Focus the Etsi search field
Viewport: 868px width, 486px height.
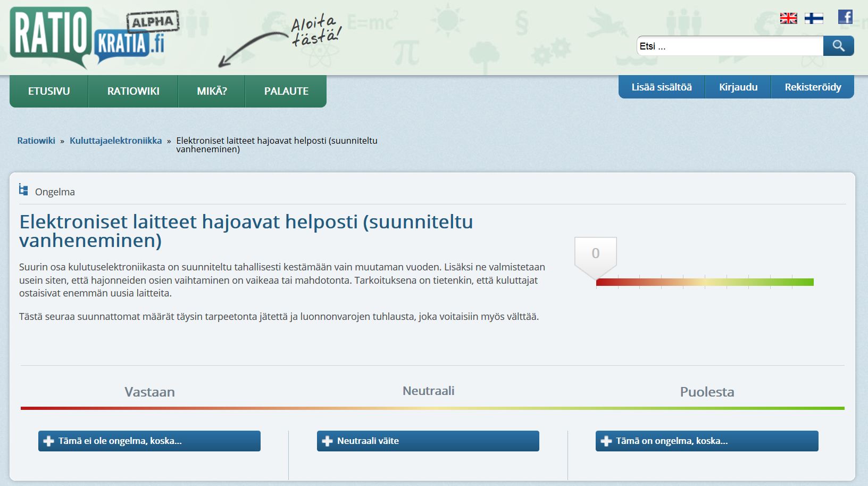(x=730, y=46)
